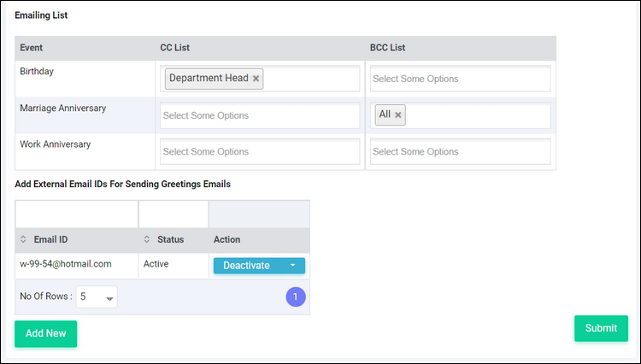
Task: Go to page 1 of table
Action: tap(296, 296)
